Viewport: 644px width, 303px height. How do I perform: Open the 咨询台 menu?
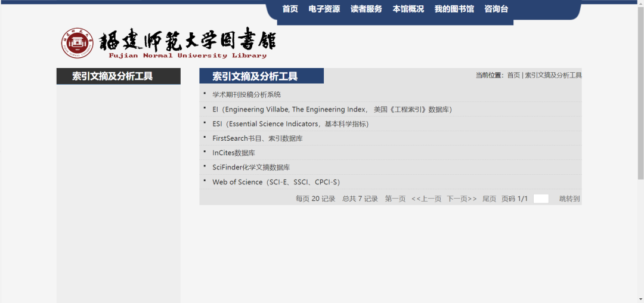pyautogui.click(x=496, y=9)
